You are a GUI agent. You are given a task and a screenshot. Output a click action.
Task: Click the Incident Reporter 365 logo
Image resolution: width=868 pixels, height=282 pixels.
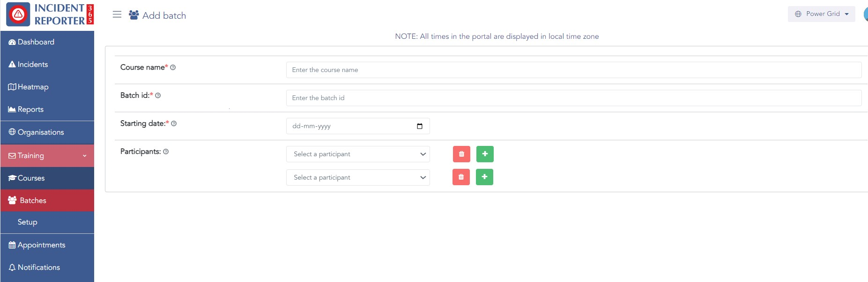50,14
